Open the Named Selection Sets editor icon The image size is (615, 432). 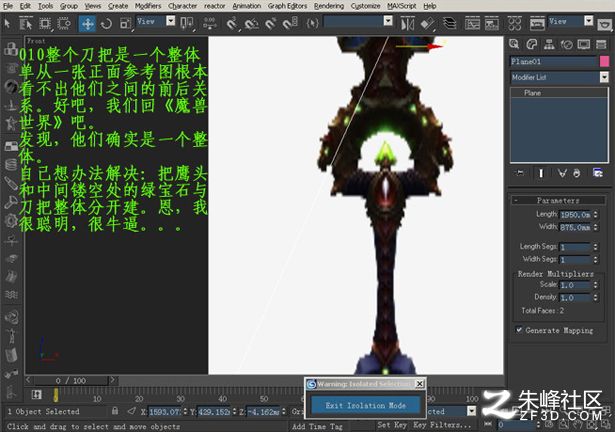point(313,24)
